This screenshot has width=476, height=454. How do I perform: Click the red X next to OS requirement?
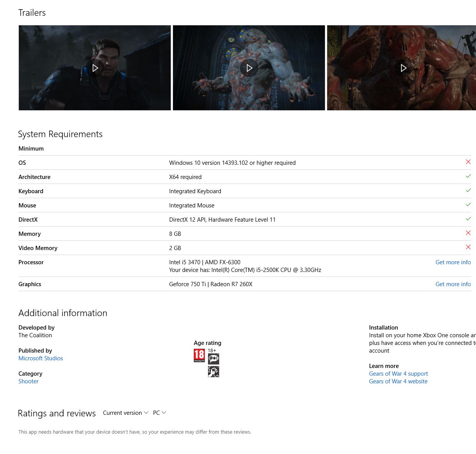pyautogui.click(x=468, y=162)
